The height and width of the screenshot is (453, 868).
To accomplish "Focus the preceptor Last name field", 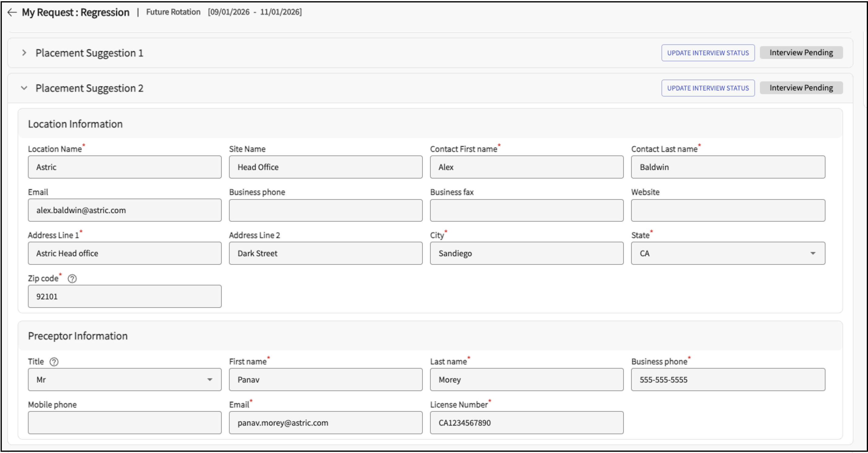I will coord(527,380).
